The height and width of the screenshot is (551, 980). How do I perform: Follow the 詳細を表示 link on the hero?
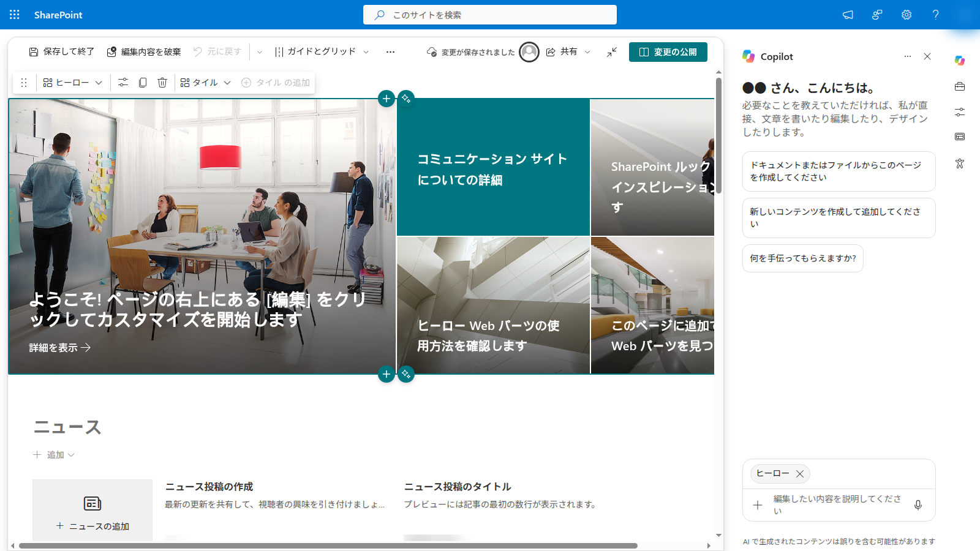(60, 348)
